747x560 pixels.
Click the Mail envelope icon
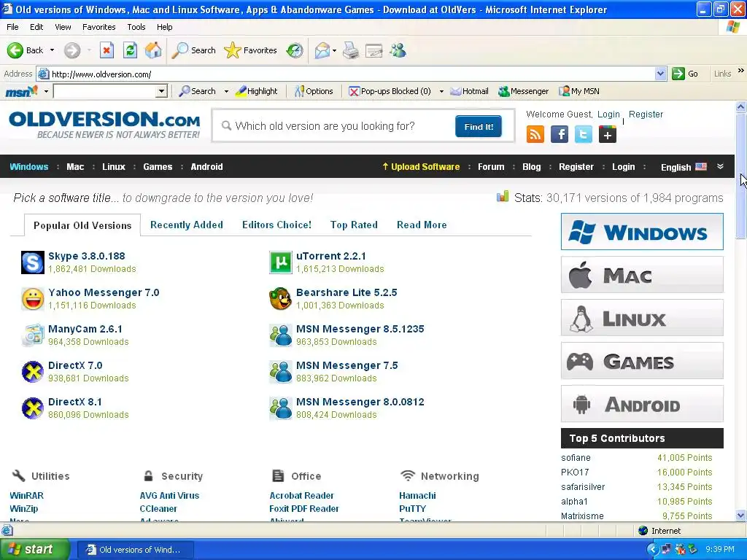322,50
